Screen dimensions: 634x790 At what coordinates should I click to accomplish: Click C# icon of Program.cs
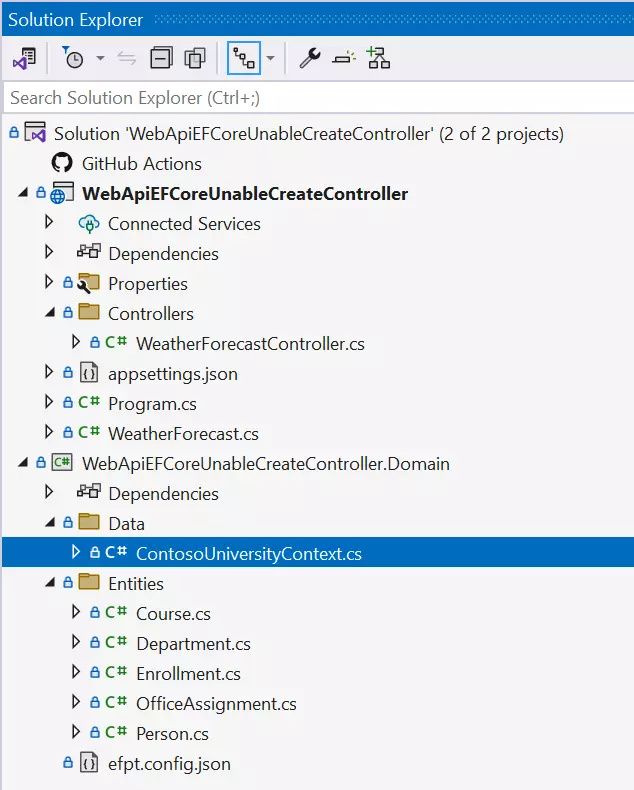coord(89,403)
